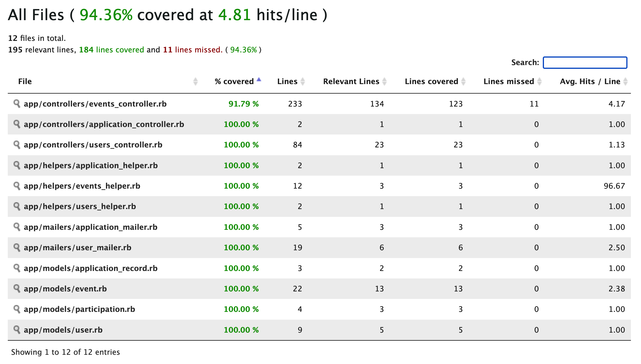641x364 pixels.
Task: Click the % covered column header
Action: [x=234, y=81]
